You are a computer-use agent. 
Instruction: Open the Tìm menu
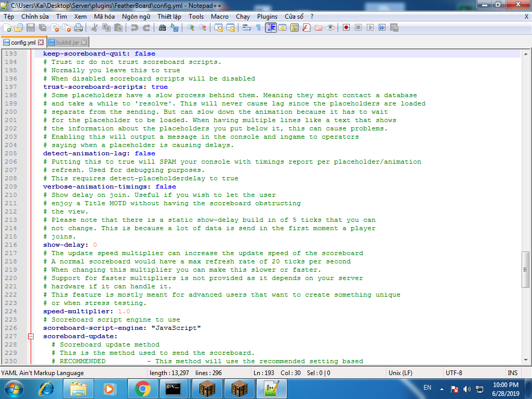pyautogui.click(x=61, y=17)
